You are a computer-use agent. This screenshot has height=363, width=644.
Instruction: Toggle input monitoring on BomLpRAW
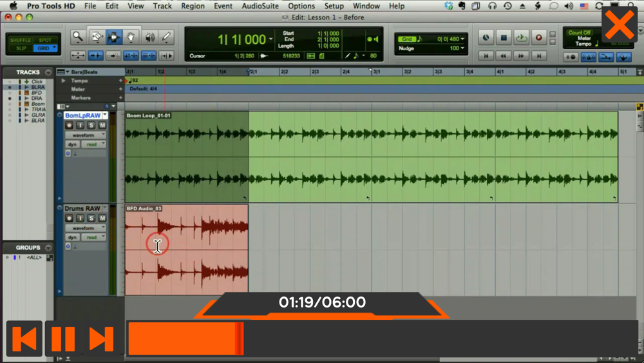tap(80, 125)
